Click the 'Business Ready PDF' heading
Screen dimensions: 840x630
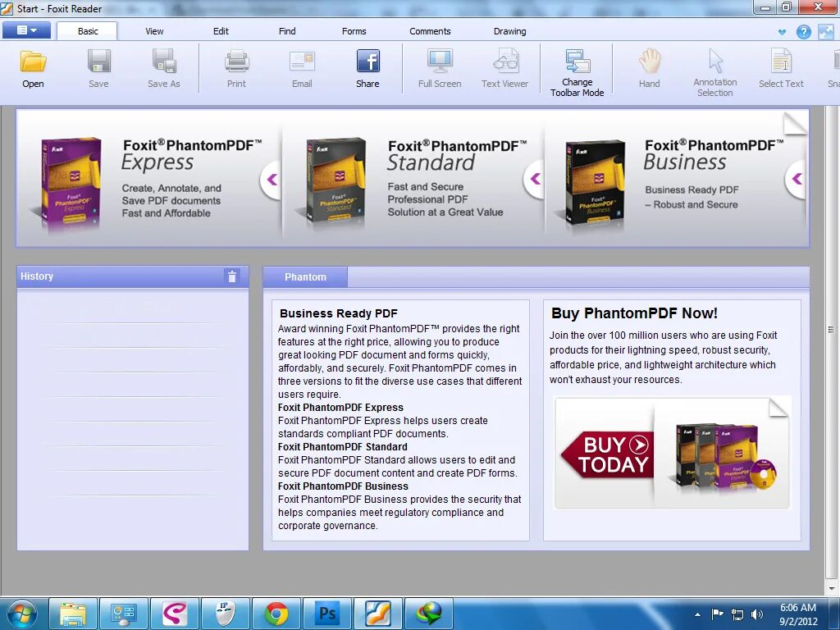coord(339,313)
